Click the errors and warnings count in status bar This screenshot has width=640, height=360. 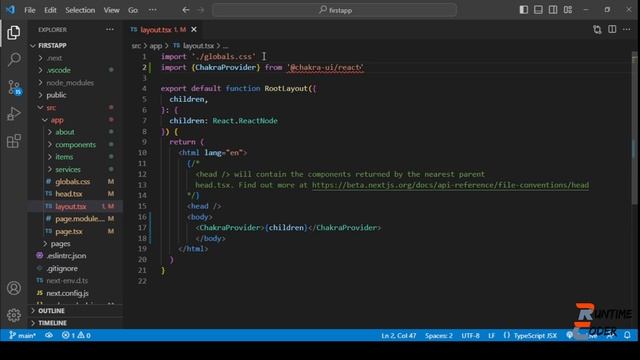click(76, 336)
